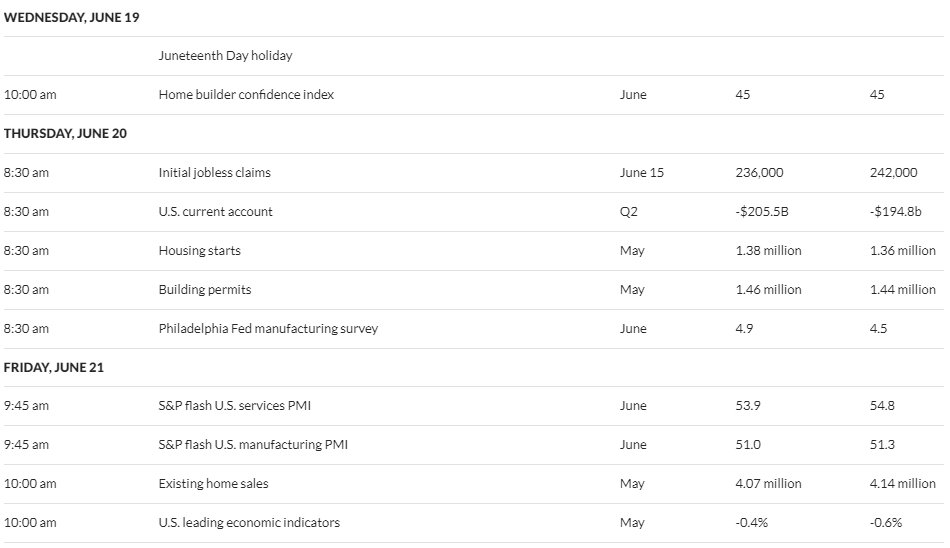The height and width of the screenshot is (548, 950).
Task: Click the June 15 period cell
Action: coord(642,173)
